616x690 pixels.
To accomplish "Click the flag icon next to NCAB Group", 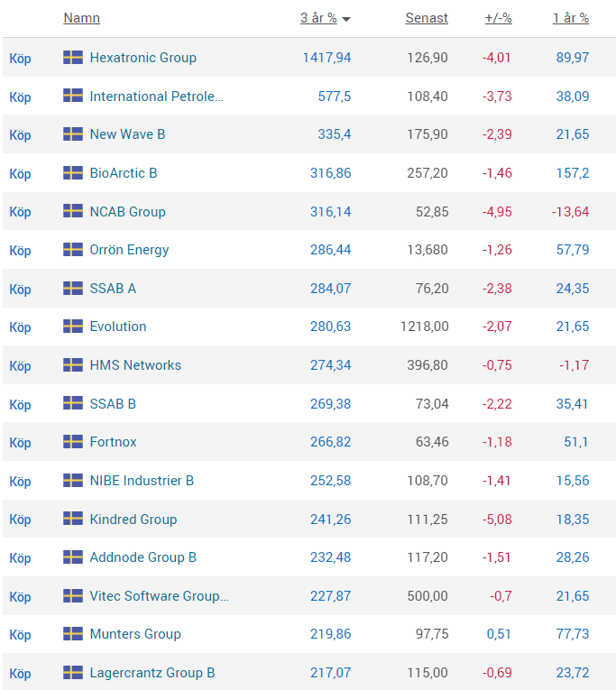I will pyautogui.click(x=73, y=211).
